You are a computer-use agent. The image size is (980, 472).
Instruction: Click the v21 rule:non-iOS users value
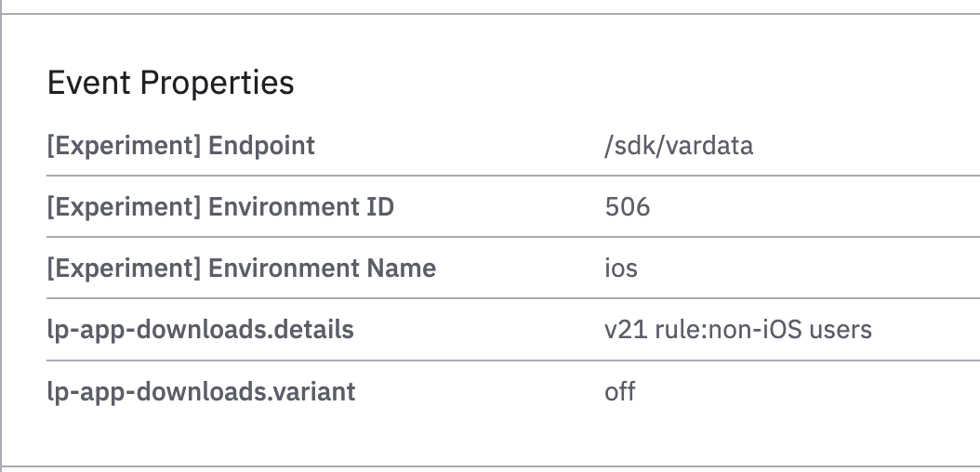coord(737,330)
